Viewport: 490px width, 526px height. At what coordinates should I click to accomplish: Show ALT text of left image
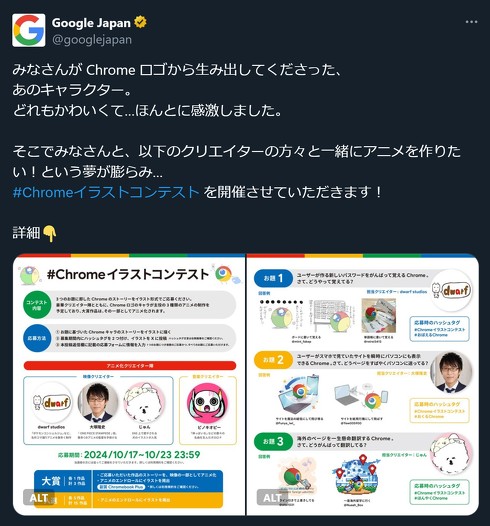point(39,497)
